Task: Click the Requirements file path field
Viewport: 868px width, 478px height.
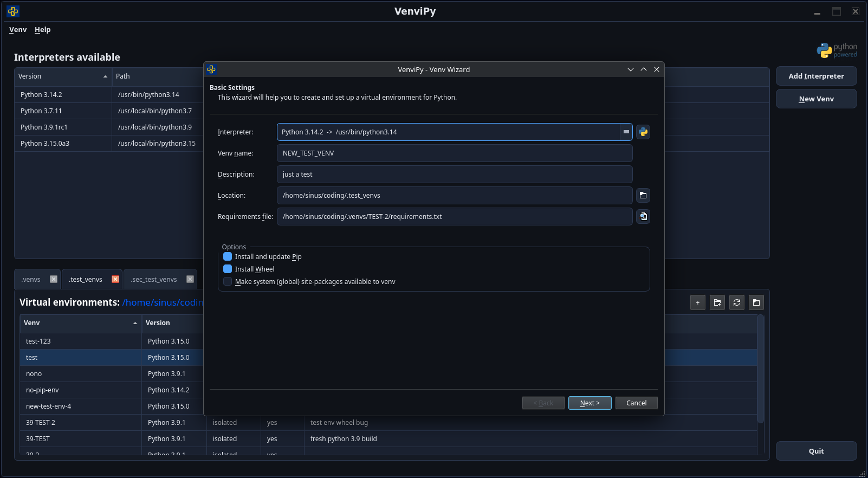Action: coord(455,216)
